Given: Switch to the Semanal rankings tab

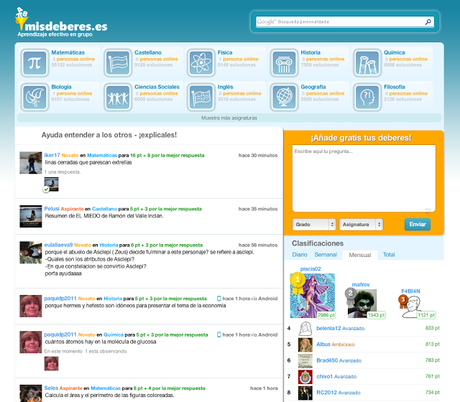Looking at the screenshot, I should coord(326,255).
